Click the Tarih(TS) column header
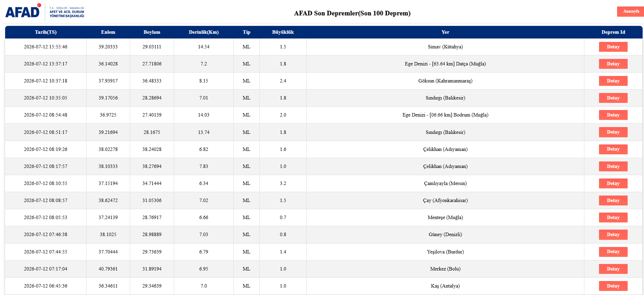 (x=46, y=32)
